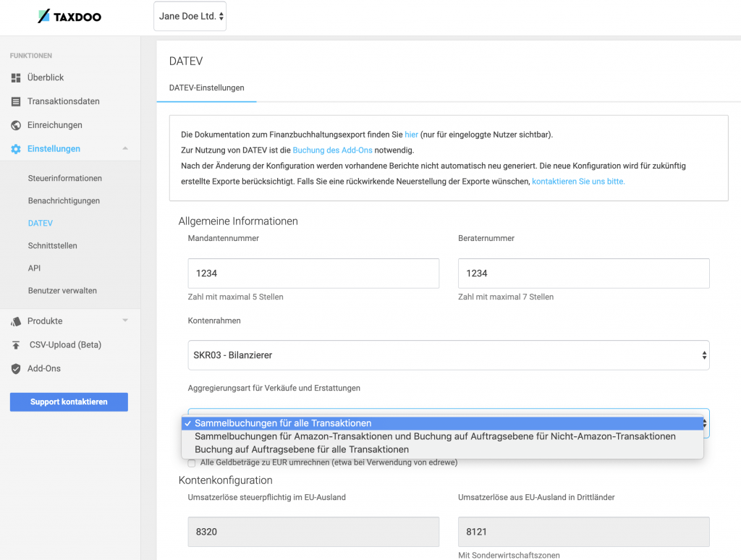Select DATEV in the sidebar
Viewport: 741px width, 560px height.
41,223
